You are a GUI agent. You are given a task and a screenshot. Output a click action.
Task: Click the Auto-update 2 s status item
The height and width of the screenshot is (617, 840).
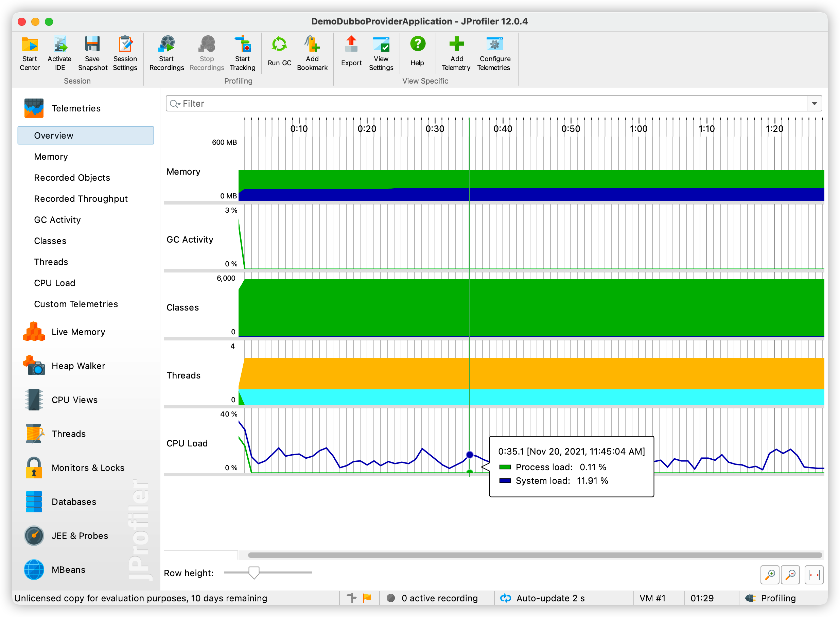pyautogui.click(x=543, y=598)
